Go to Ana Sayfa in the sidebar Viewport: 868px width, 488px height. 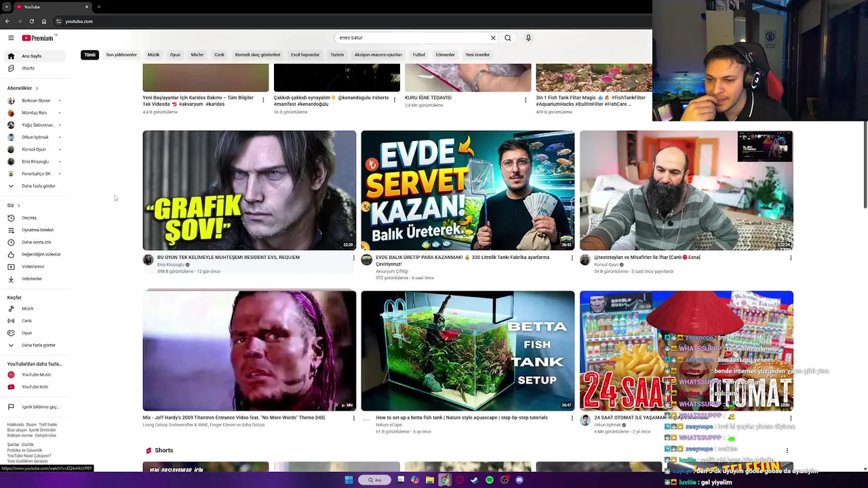tap(35, 56)
